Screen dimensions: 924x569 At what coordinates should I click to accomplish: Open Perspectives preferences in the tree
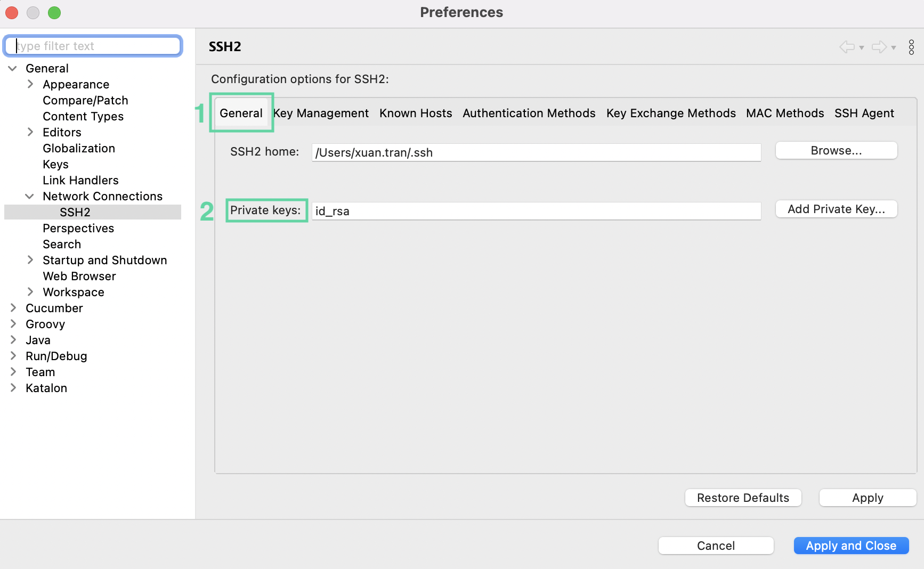point(78,228)
